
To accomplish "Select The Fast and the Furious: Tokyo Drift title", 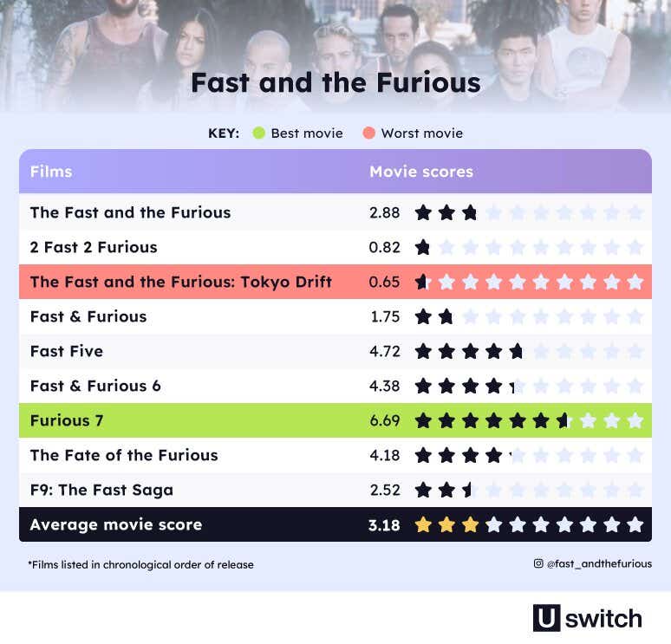I will pyautogui.click(x=181, y=282).
